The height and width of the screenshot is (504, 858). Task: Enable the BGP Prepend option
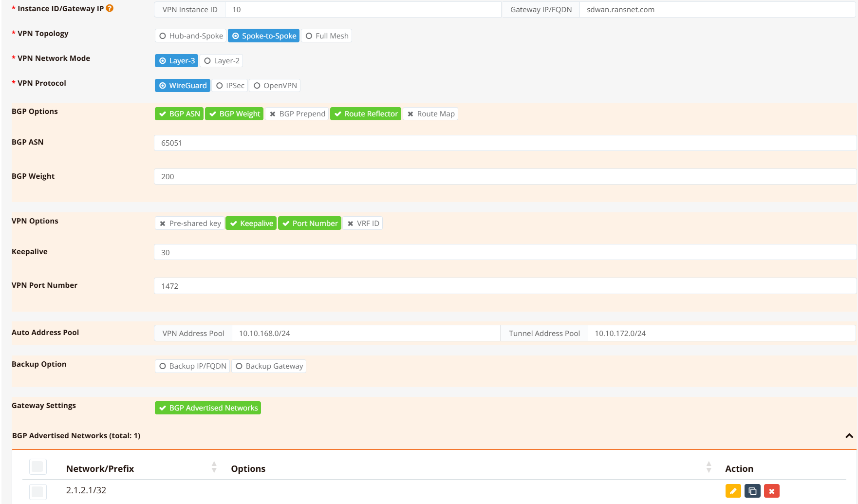(297, 114)
